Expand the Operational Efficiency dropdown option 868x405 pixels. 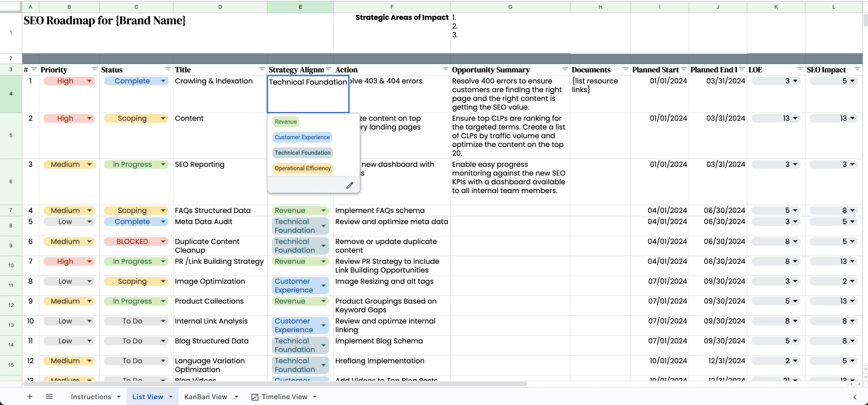pos(303,168)
